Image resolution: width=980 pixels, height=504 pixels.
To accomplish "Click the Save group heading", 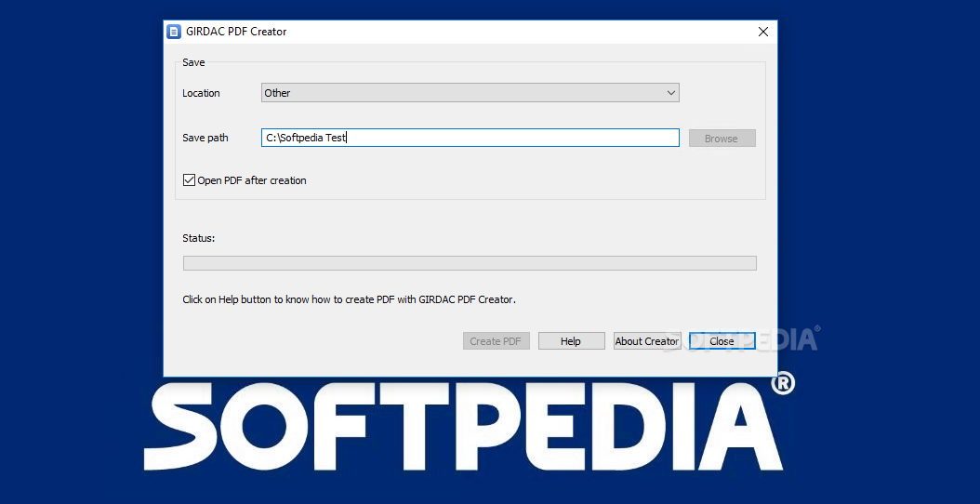I will point(193,62).
